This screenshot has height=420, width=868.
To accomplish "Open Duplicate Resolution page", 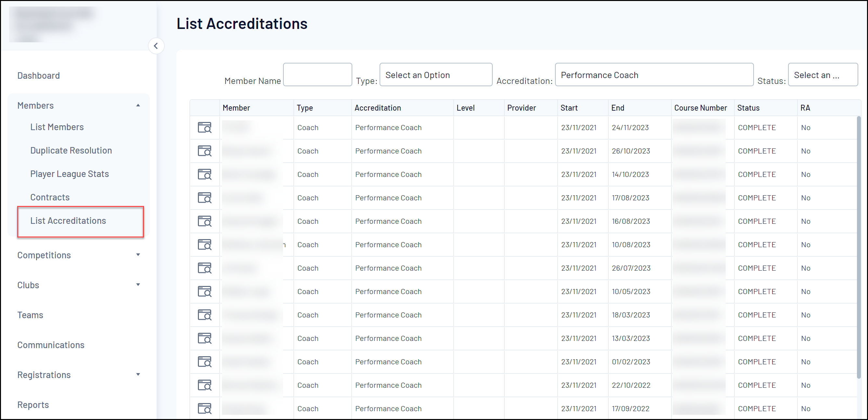I will click(71, 150).
